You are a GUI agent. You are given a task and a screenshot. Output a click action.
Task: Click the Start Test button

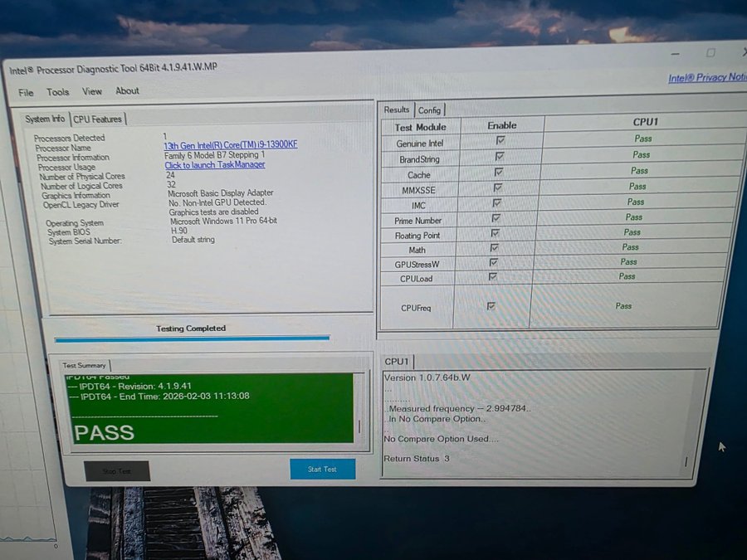pyautogui.click(x=322, y=470)
